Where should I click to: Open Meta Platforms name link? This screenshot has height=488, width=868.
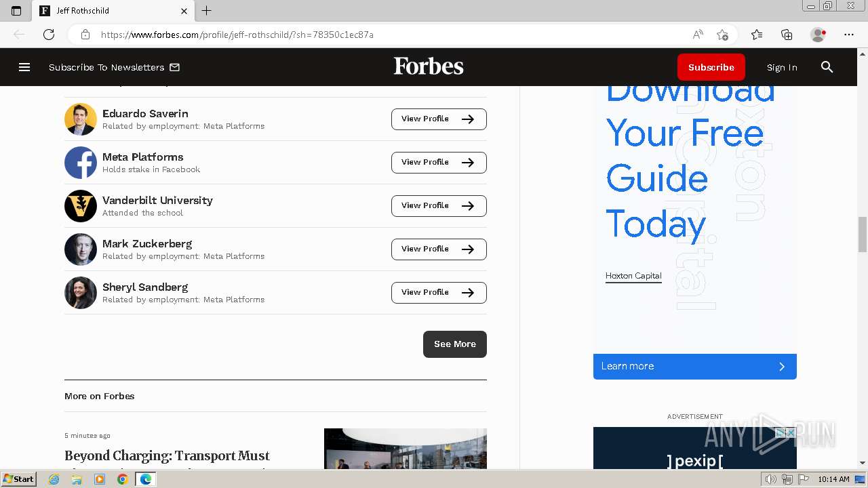pyautogui.click(x=143, y=157)
